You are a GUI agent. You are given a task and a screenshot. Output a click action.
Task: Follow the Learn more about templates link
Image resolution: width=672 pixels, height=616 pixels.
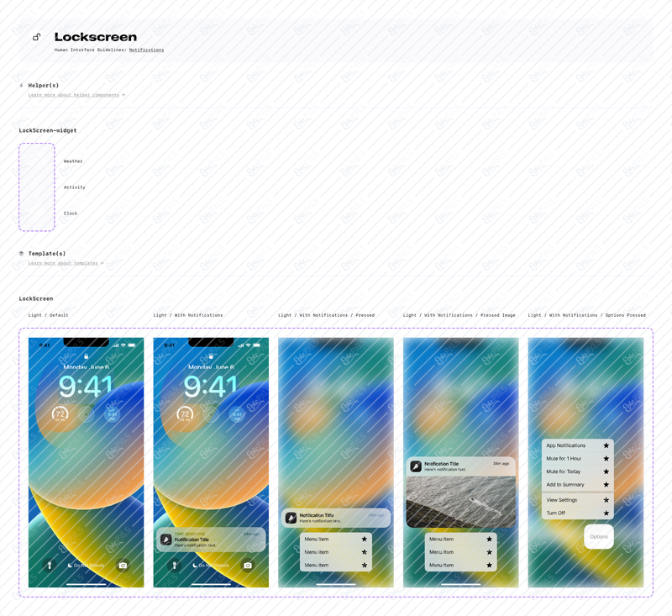(x=63, y=263)
